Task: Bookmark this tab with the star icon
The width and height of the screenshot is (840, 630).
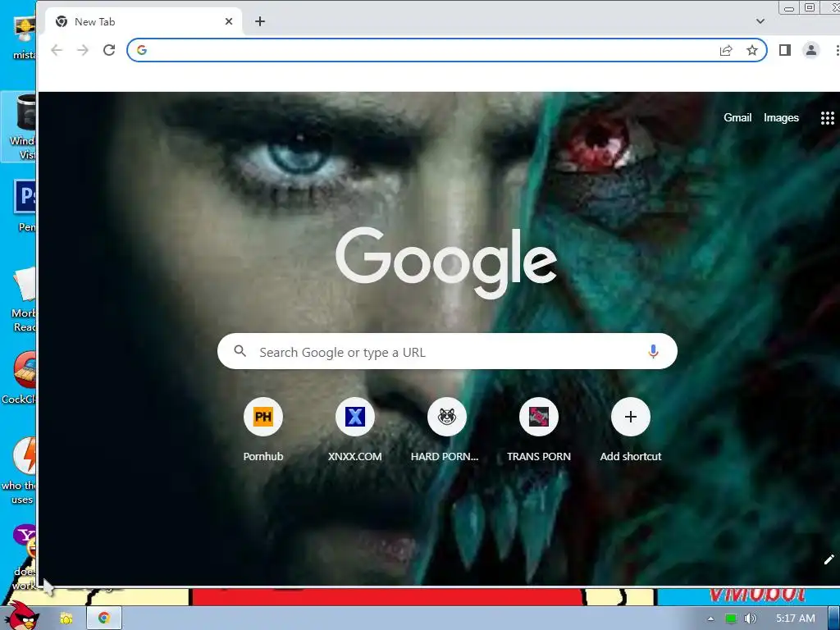Action: 752,50
